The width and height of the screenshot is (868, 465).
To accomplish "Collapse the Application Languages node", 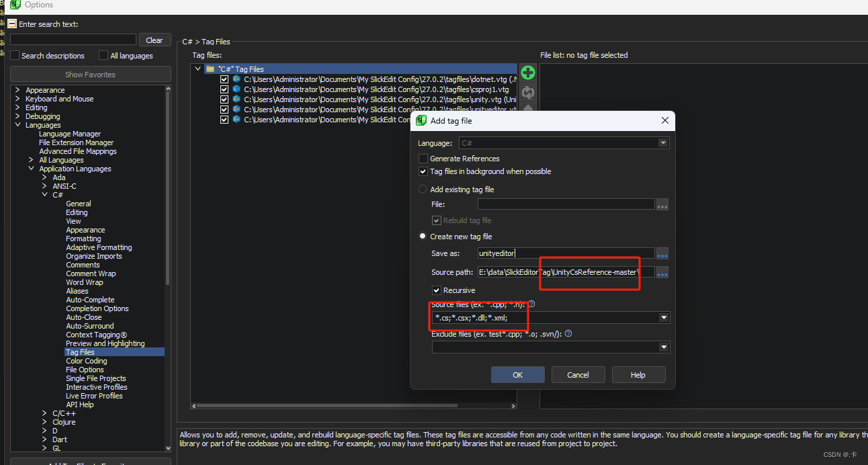I will click(x=31, y=169).
